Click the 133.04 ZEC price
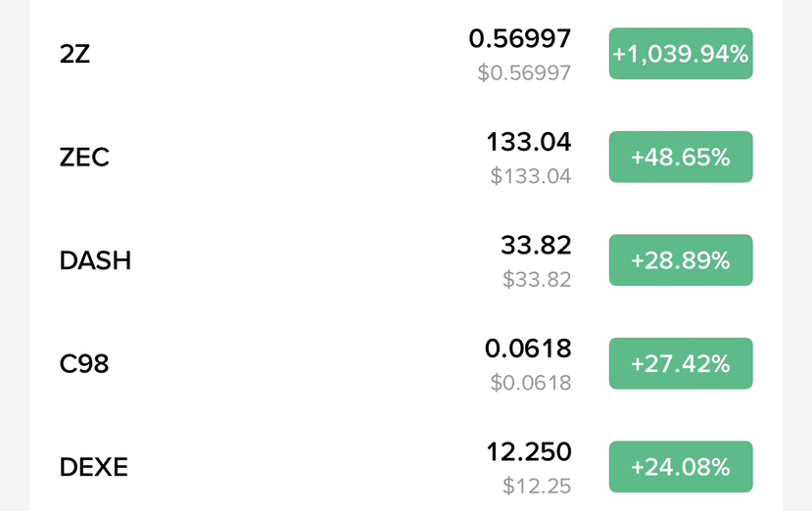Image resolution: width=812 pixels, height=511 pixels. click(x=529, y=142)
